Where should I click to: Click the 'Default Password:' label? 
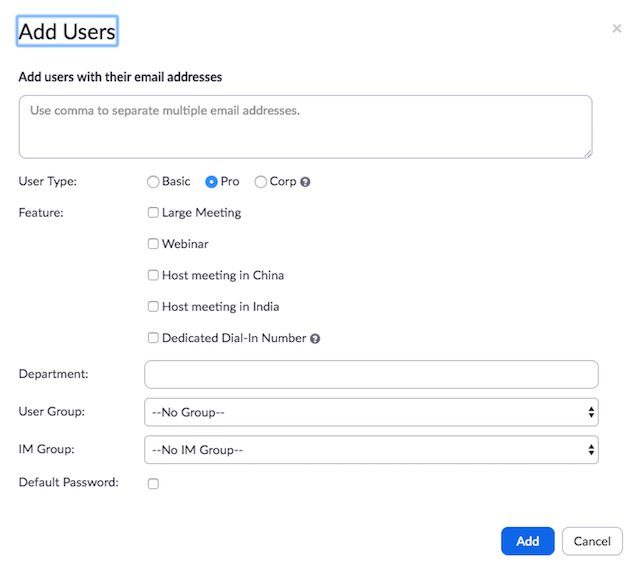(x=69, y=483)
